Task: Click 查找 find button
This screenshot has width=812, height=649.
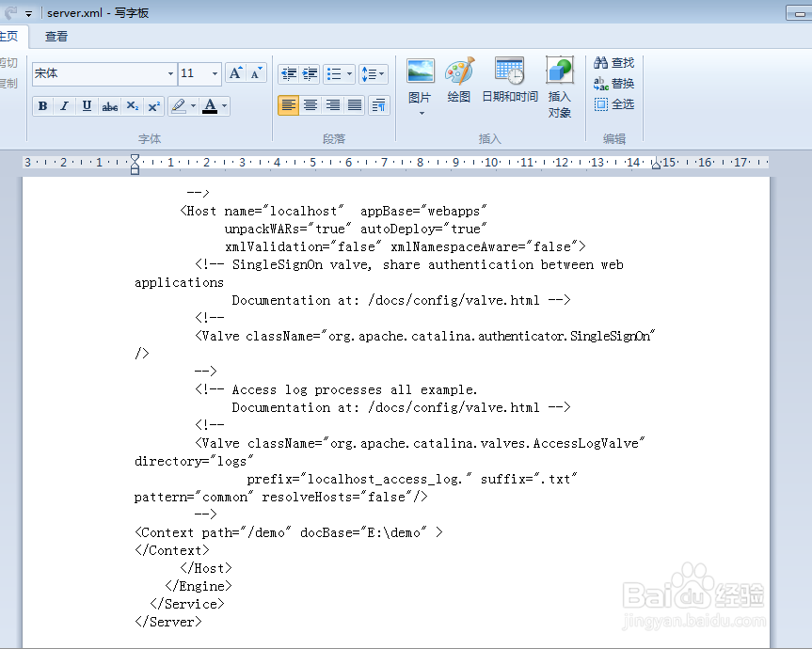Action: coord(613,63)
